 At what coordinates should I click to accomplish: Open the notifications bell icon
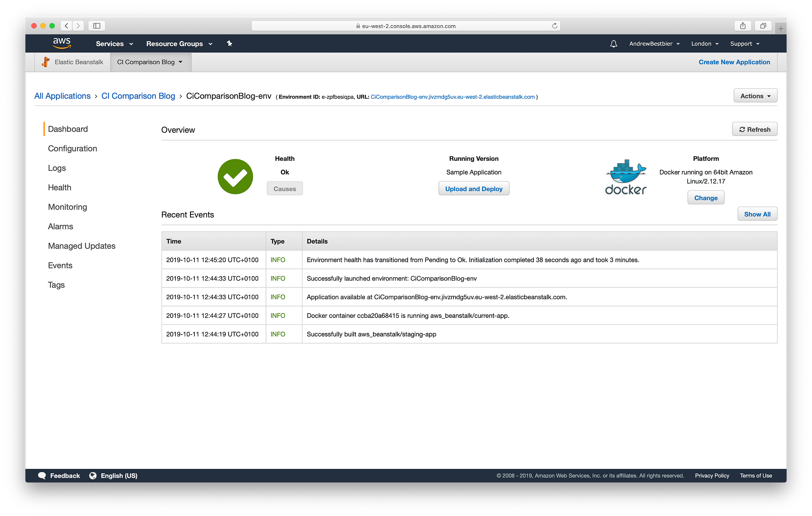coord(613,44)
